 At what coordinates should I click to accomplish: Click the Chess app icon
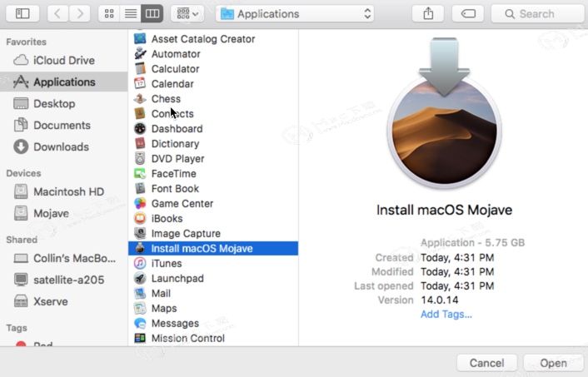140,99
